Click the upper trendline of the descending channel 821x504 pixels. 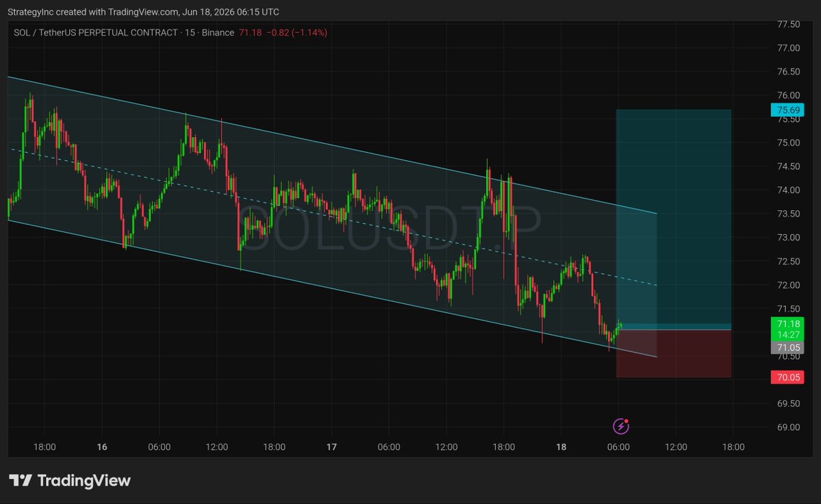pyautogui.click(x=332, y=145)
